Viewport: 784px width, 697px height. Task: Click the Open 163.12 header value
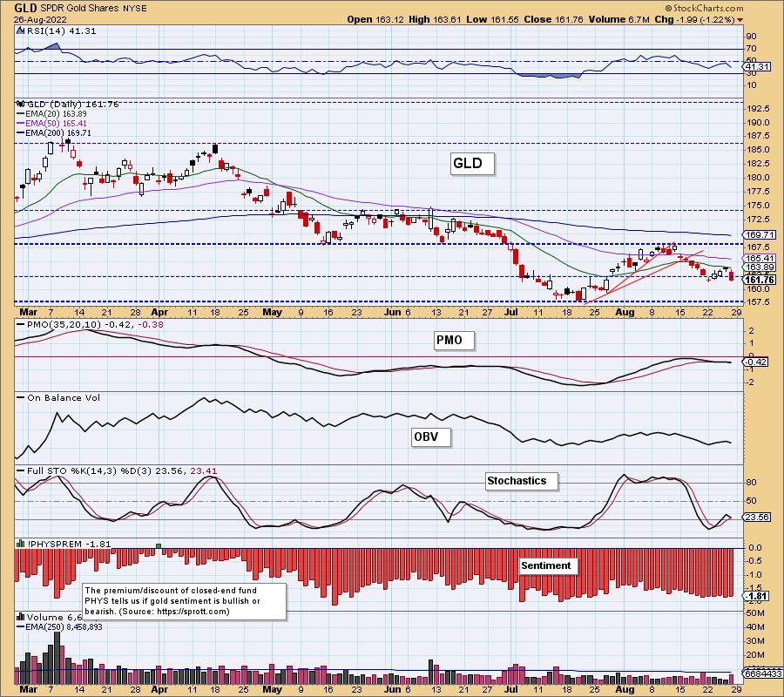[x=376, y=19]
